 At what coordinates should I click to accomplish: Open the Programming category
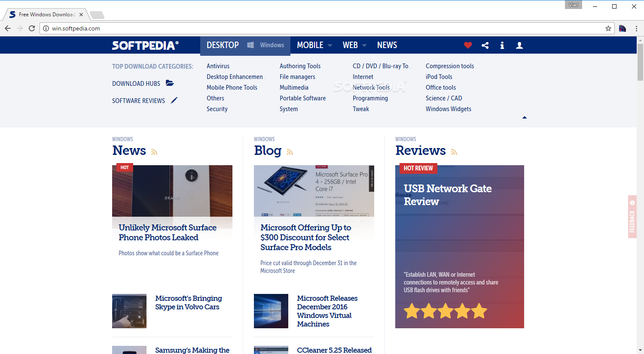click(x=370, y=98)
